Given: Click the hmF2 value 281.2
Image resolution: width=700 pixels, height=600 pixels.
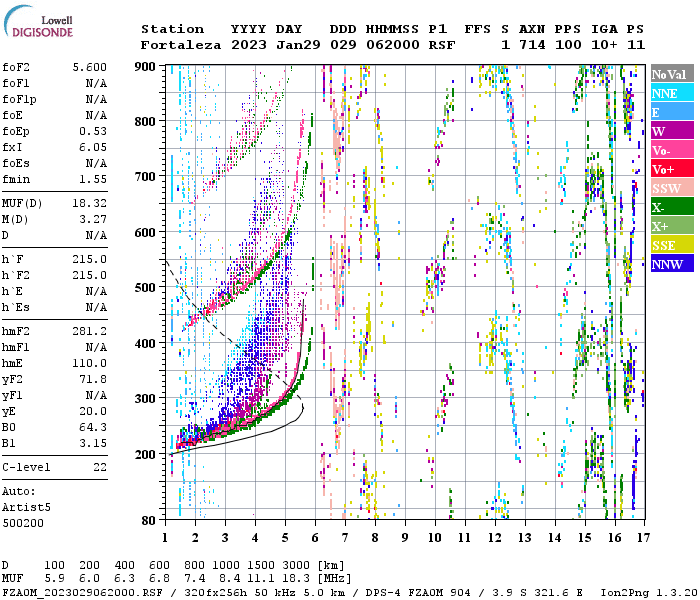Looking at the screenshot, I should point(90,332).
